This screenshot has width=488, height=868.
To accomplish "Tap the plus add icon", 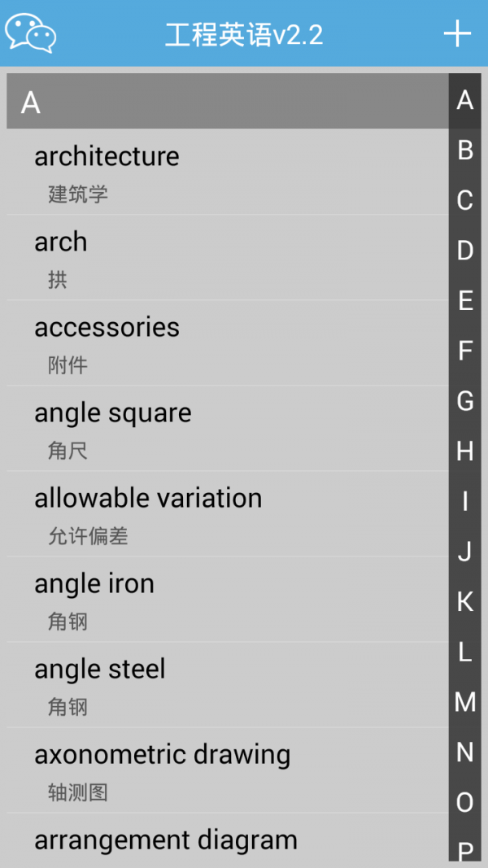I will (x=457, y=33).
